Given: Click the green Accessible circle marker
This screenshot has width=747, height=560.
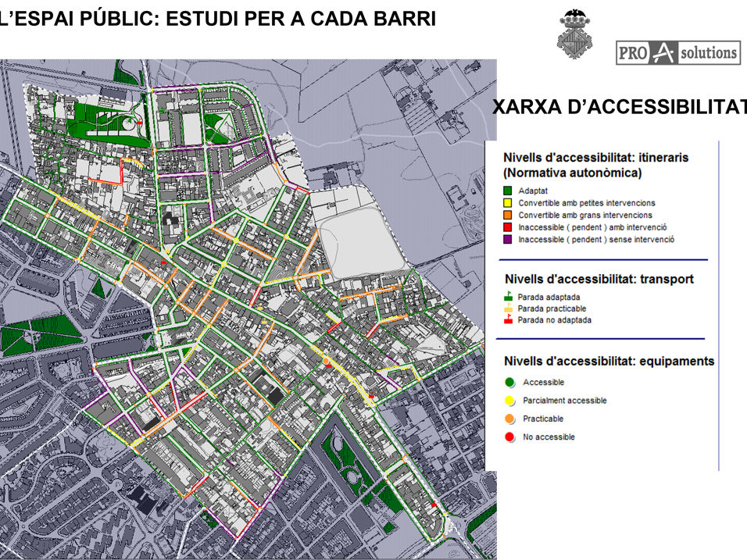Looking at the screenshot, I should coord(509,383).
